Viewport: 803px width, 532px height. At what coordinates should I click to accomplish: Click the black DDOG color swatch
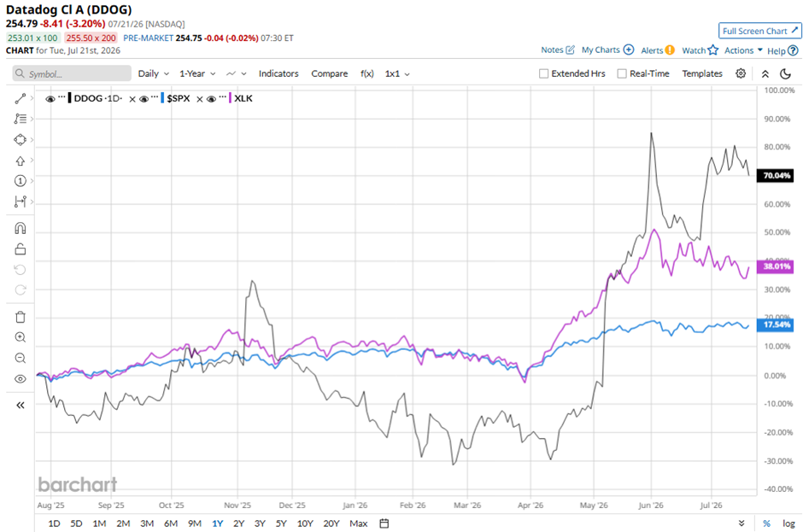[69, 98]
